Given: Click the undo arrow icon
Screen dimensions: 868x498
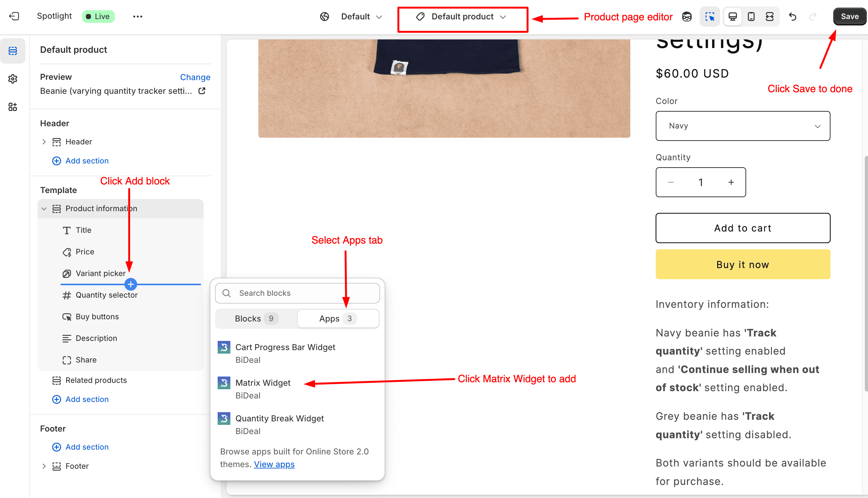Looking at the screenshot, I should tap(793, 17).
